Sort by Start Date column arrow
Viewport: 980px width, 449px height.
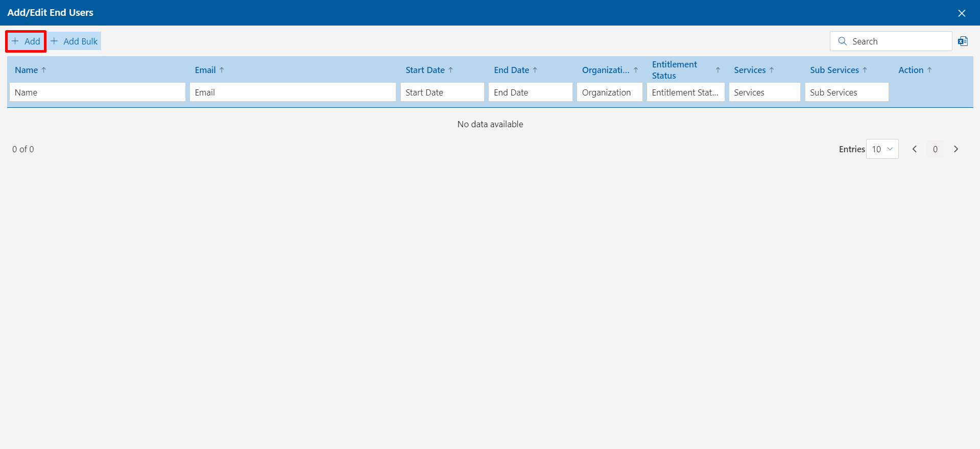click(x=450, y=70)
